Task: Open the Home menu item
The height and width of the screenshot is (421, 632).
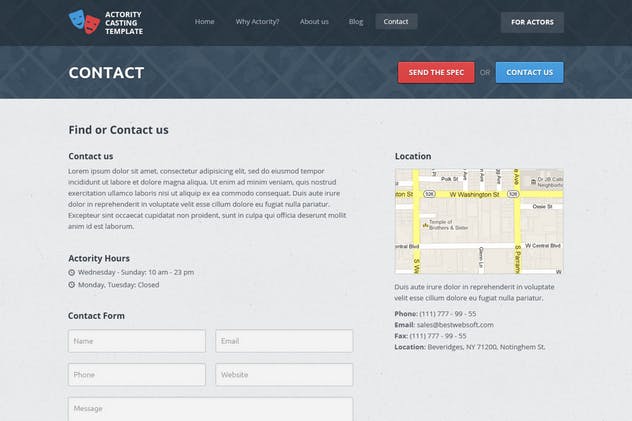Action: pyautogui.click(x=205, y=22)
